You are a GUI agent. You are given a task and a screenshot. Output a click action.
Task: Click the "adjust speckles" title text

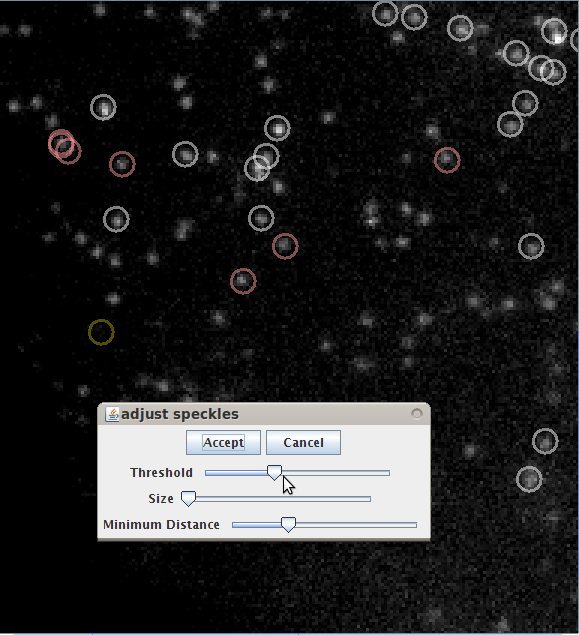pyautogui.click(x=180, y=414)
